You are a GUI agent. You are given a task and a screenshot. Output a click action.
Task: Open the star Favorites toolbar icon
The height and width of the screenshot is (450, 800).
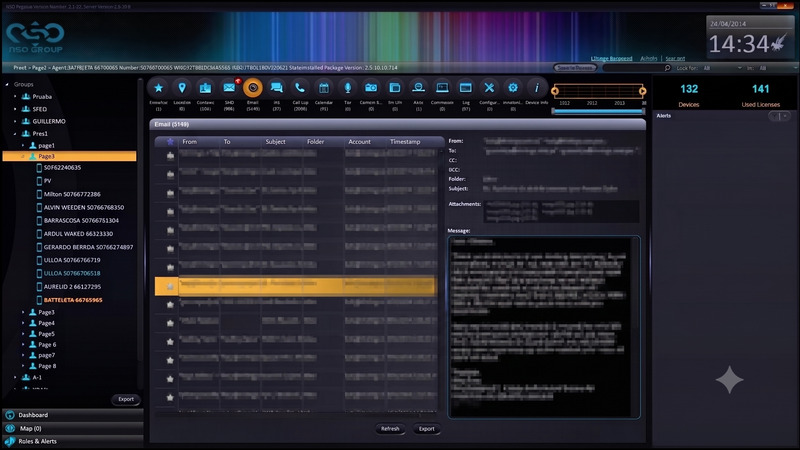[x=159, y=88]
